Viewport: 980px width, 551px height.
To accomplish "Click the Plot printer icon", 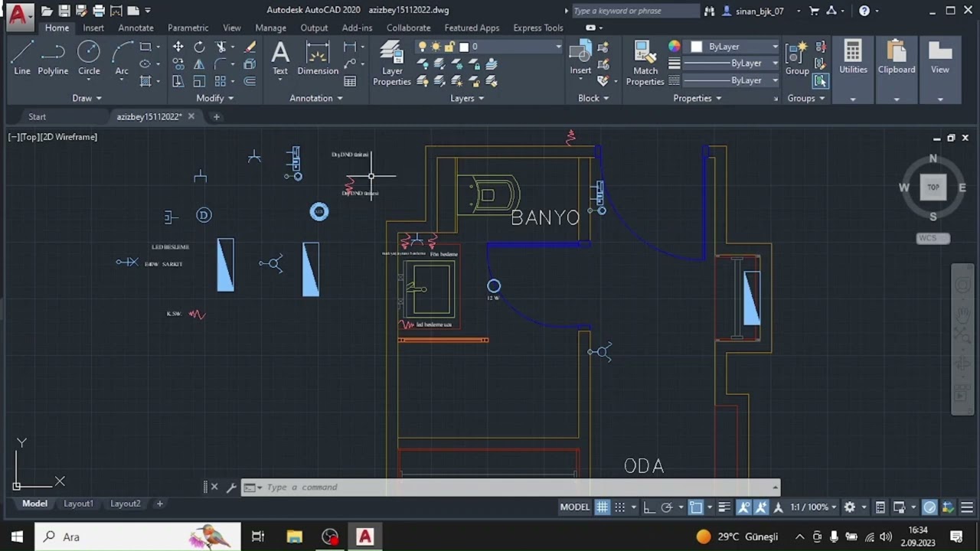I will click(99, 11).
